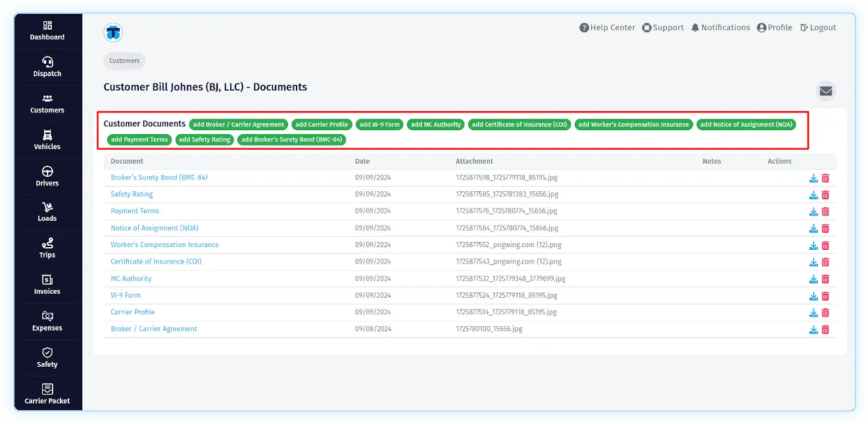Download the Broker's Surety Bond attachment
Screen dimensions: 868x424
pos(813,178)
